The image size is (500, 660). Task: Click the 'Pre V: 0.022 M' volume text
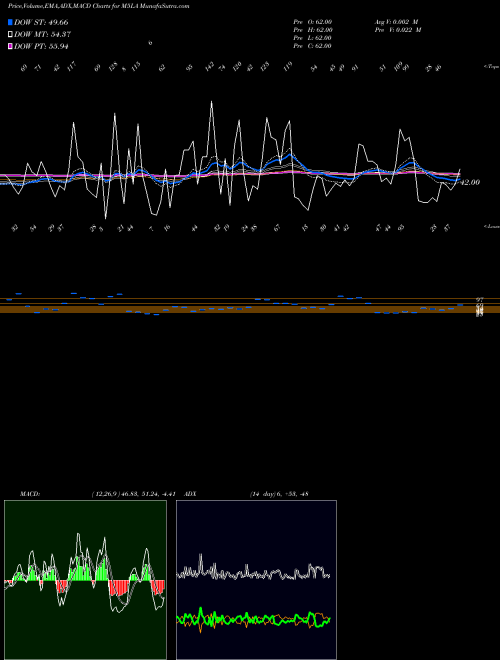pyautogui.click(x=398, y=30)
